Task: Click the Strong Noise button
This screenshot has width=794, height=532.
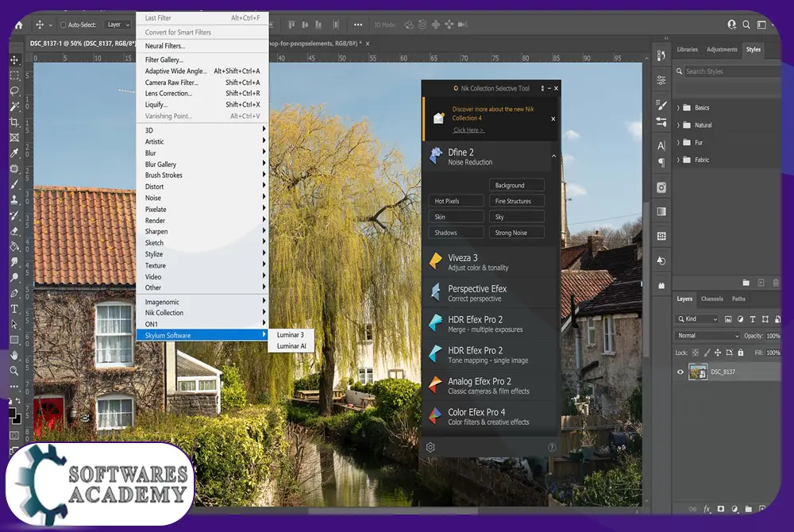Action: click(517, 233)
